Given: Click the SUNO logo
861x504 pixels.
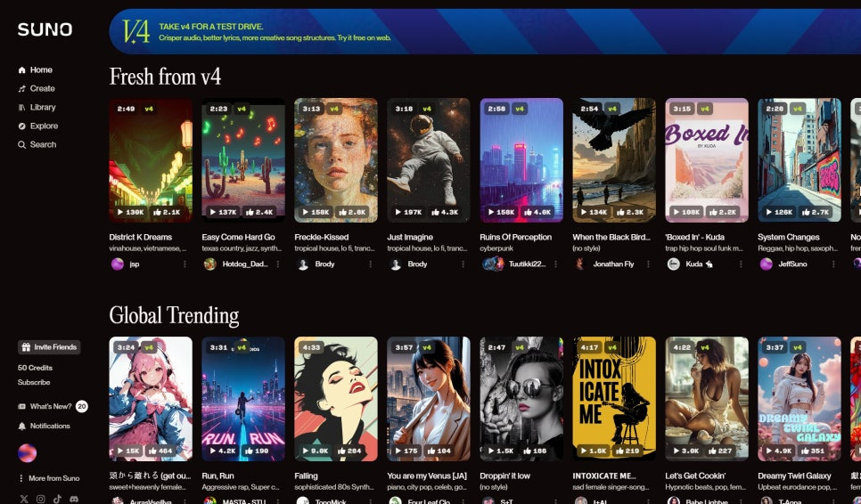Looking at the screenshot, I should (45, 29).
